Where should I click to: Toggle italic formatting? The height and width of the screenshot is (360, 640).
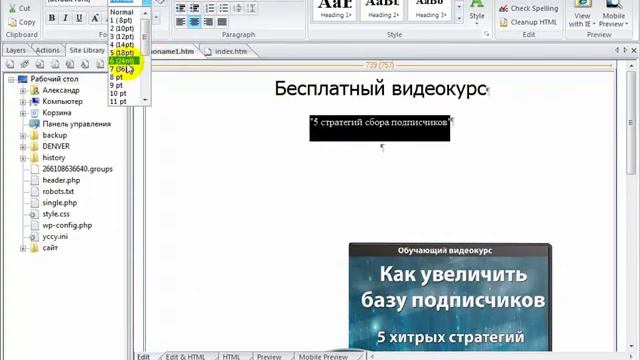tap(65, 18)
